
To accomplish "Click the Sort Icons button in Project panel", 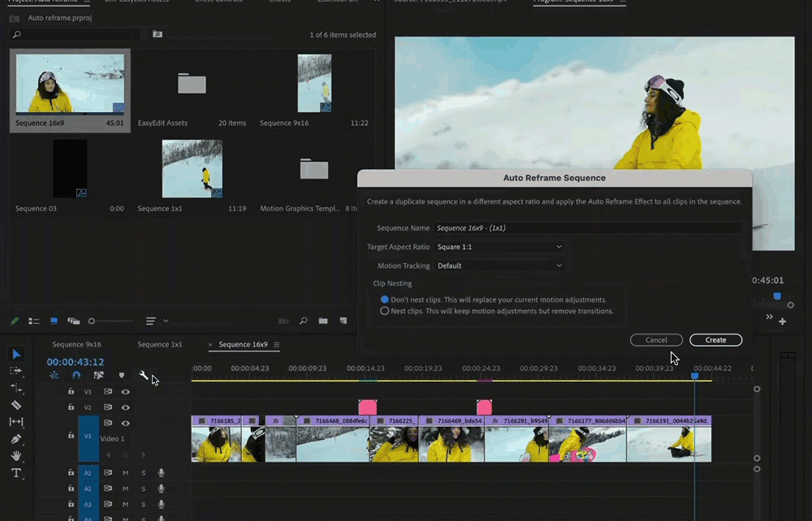I will [151, 321].
